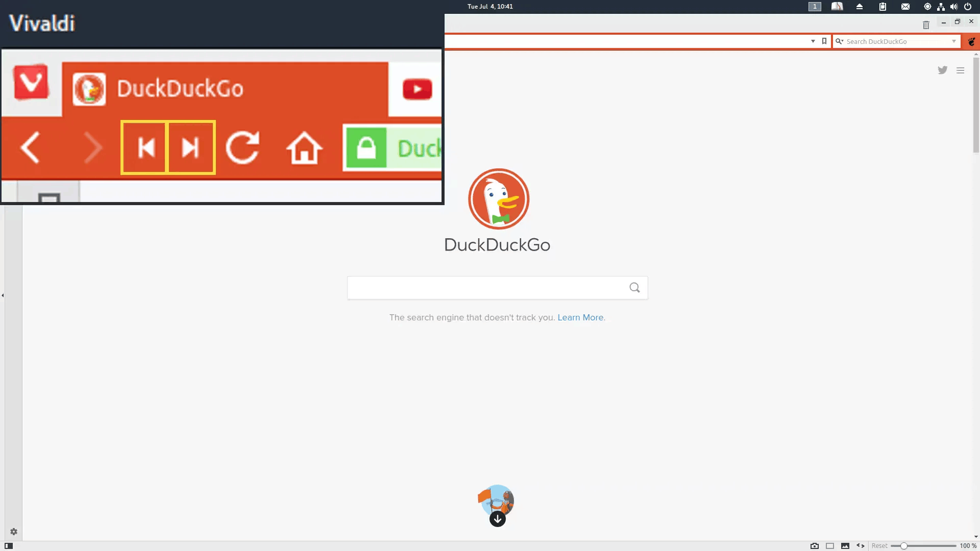Open the closed tabs trash can
Image resolution: width=980 pixels, height=551 pixels.
[x=926, y=24]
